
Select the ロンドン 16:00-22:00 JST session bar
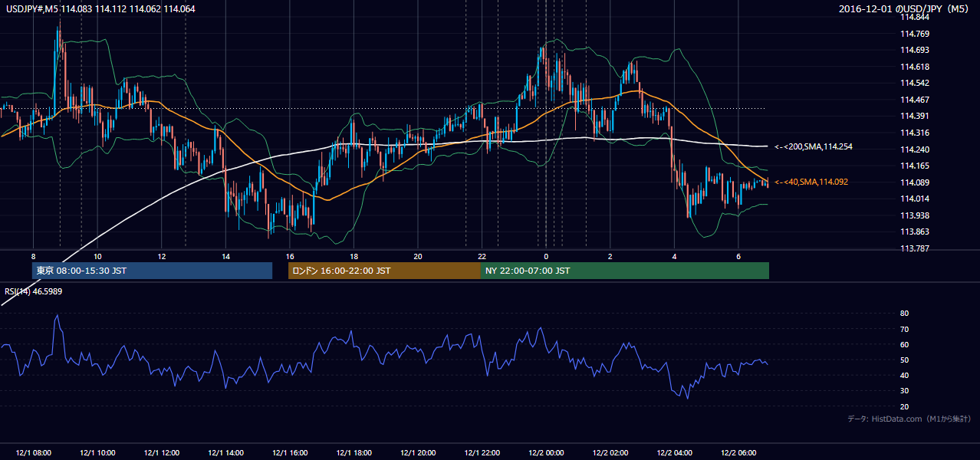(x=384, y=271)
